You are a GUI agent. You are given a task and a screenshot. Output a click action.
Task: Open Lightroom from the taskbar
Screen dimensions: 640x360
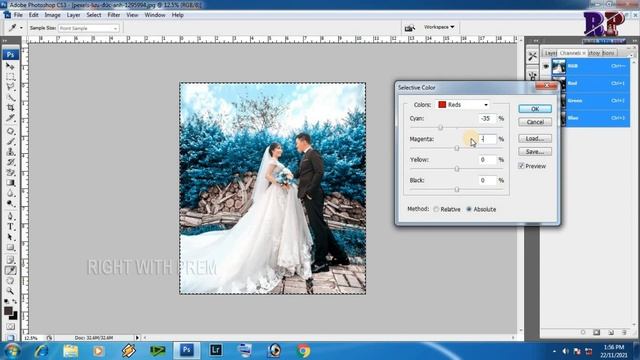pyautogui.click(x=216, y=350)
